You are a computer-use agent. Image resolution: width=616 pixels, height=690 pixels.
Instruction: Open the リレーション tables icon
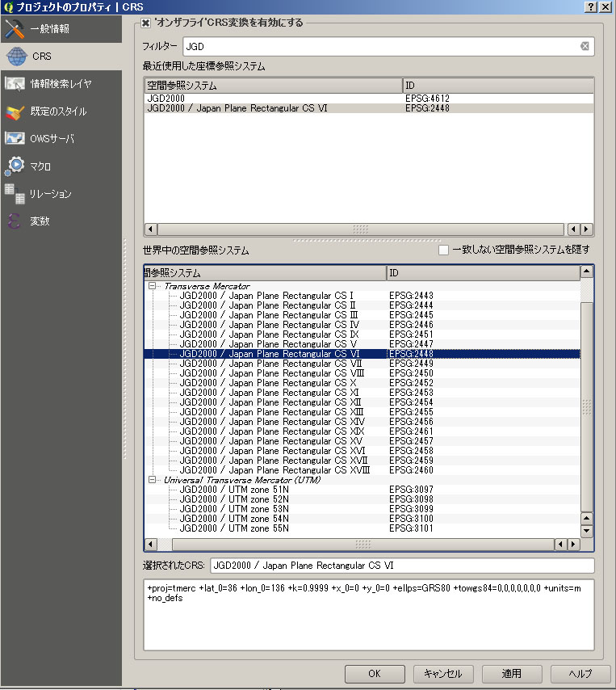pos(15,194)
